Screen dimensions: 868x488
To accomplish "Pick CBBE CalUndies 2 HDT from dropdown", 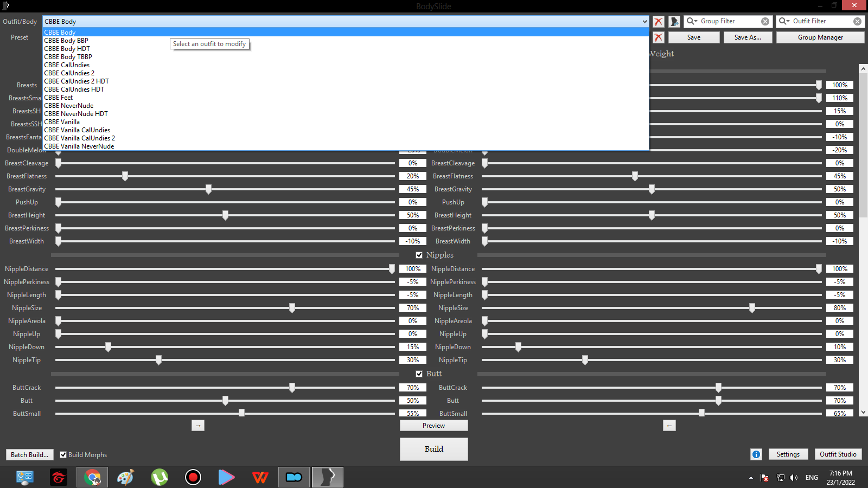I will (x=346, y=81).
